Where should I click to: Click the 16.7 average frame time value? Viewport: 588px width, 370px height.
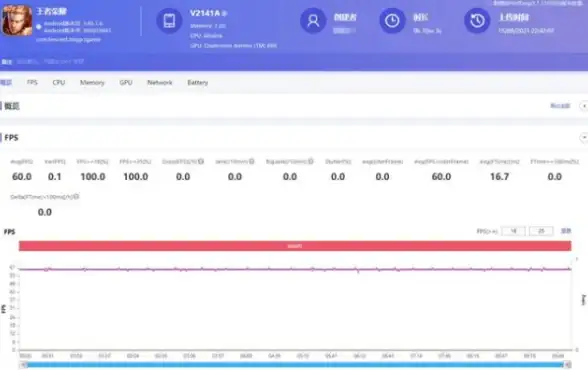click(x=500, y=177)
